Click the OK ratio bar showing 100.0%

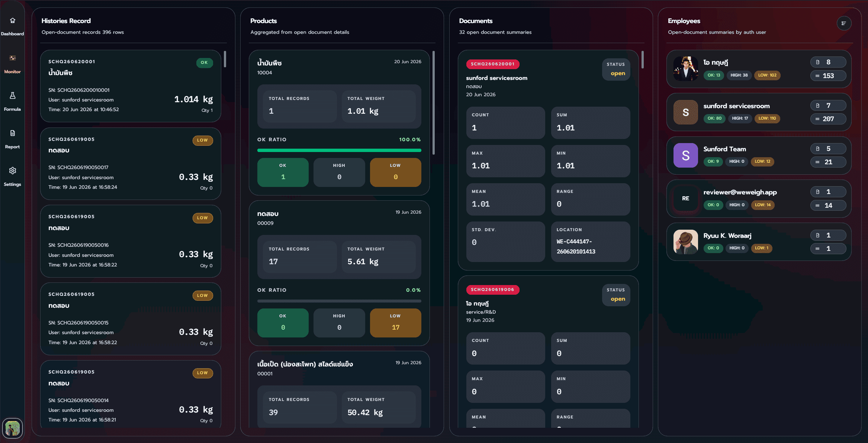(339, 151)
